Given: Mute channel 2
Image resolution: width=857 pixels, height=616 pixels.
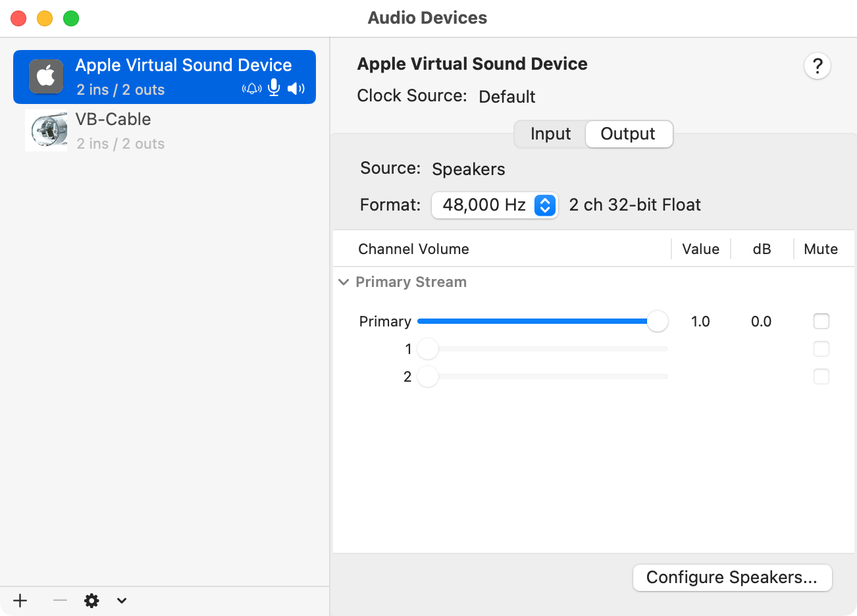Looking at the screenshot, I should (821, 376).
